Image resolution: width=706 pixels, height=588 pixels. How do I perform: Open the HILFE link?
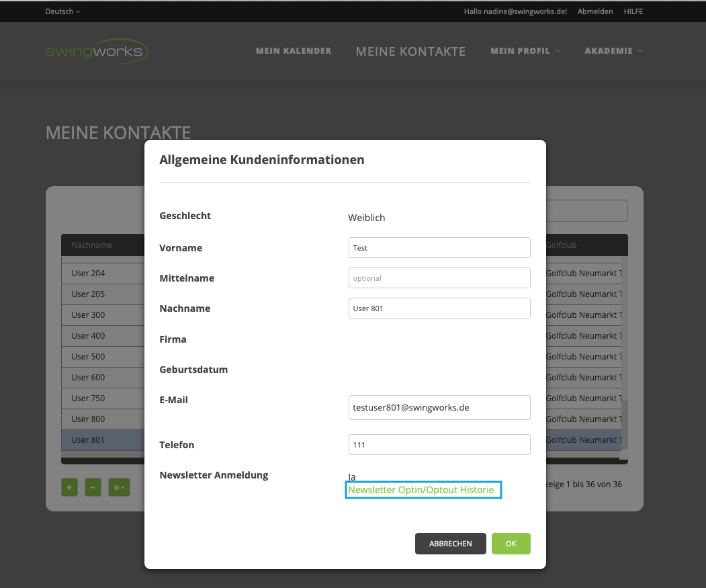[633, 11]
